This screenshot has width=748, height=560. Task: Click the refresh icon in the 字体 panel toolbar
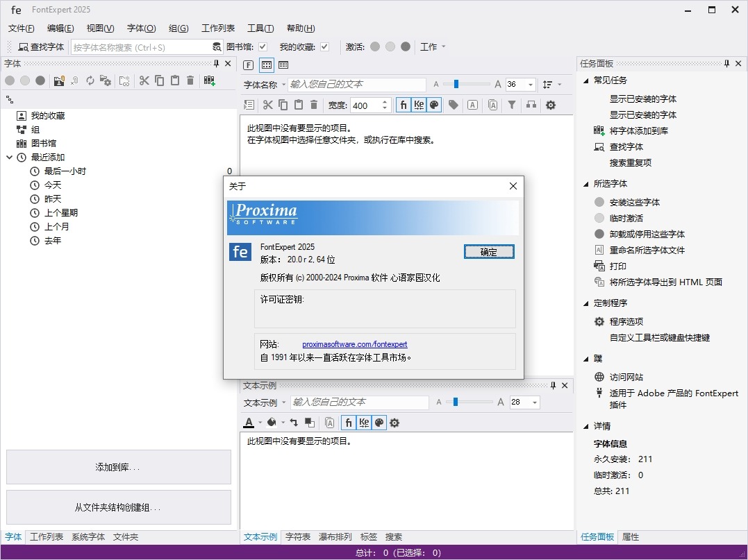point(90,80)
